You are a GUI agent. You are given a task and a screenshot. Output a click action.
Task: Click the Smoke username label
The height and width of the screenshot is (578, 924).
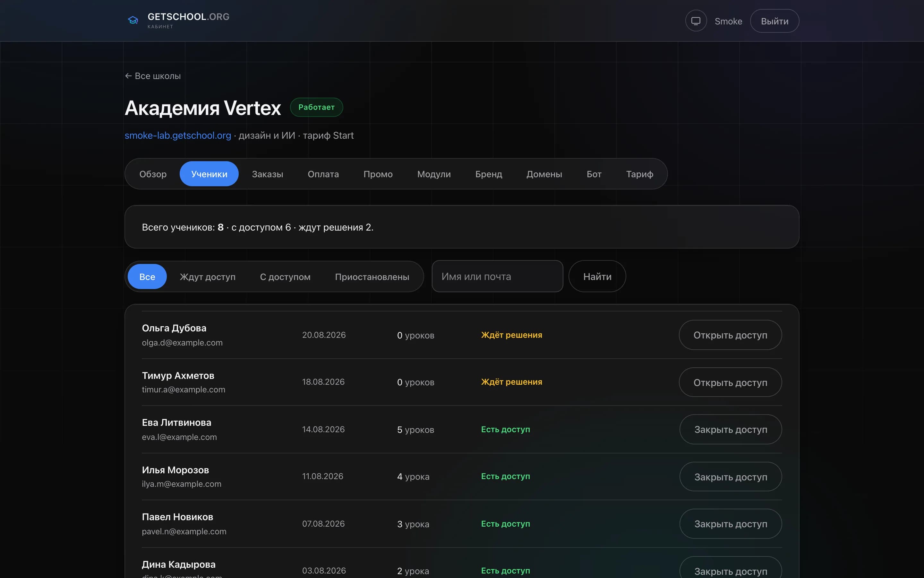coord(728,21)
